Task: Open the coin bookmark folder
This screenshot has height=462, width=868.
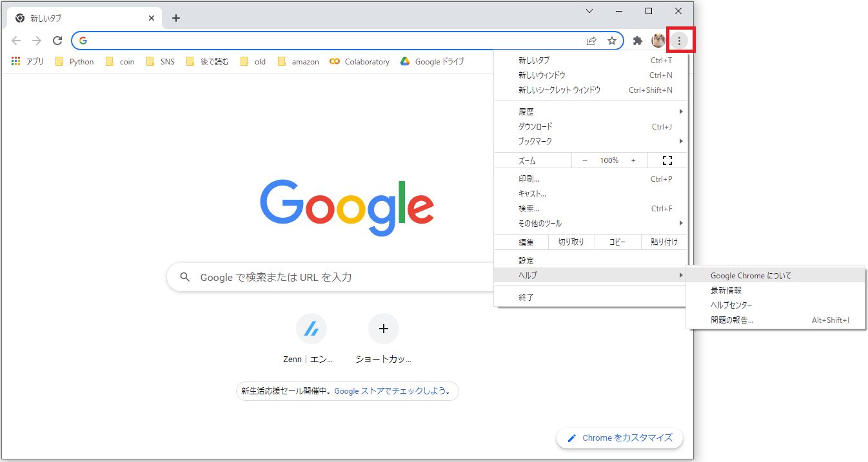Action: 120,62
